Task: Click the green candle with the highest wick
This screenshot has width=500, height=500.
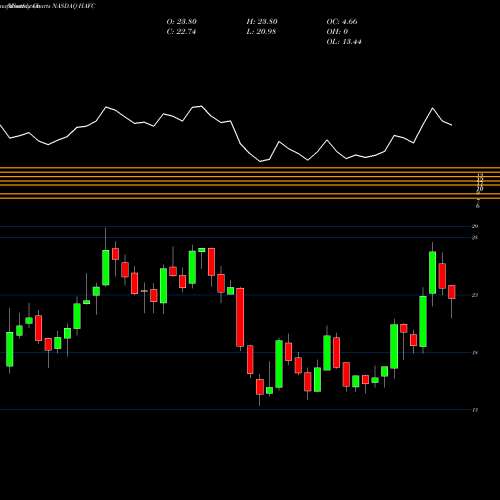Action: click(x=106, y=268)
